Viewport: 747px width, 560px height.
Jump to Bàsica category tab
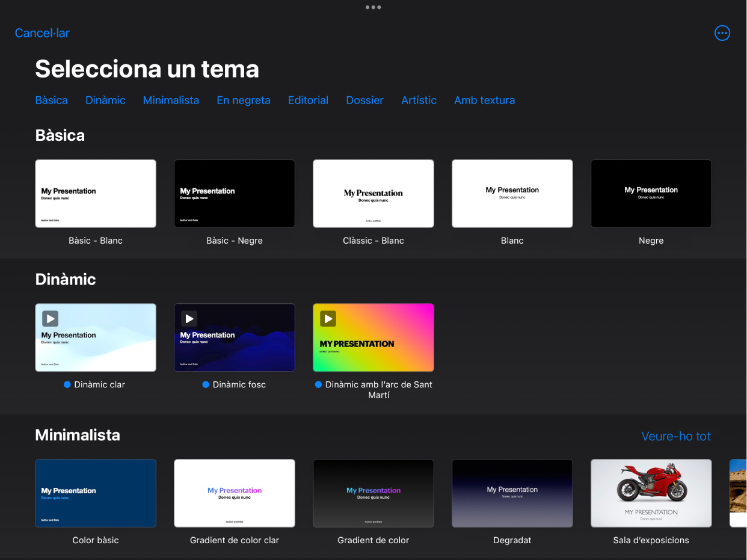(x=51, y=100)
